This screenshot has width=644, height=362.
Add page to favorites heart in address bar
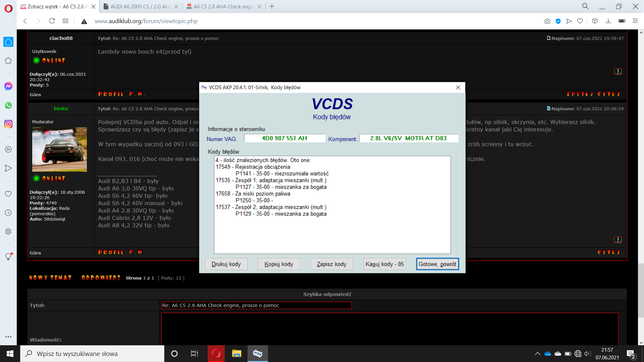tap(580, 21)
